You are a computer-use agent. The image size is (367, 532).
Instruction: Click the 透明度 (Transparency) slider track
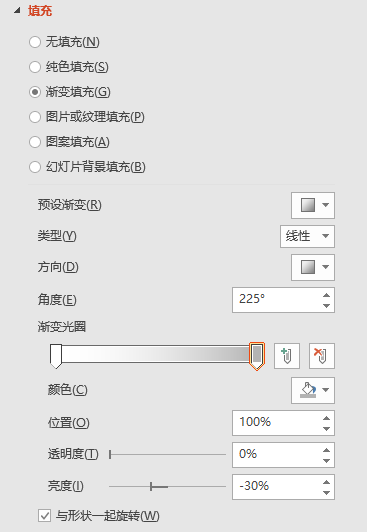pyautogui.click(x=168, y=455)
